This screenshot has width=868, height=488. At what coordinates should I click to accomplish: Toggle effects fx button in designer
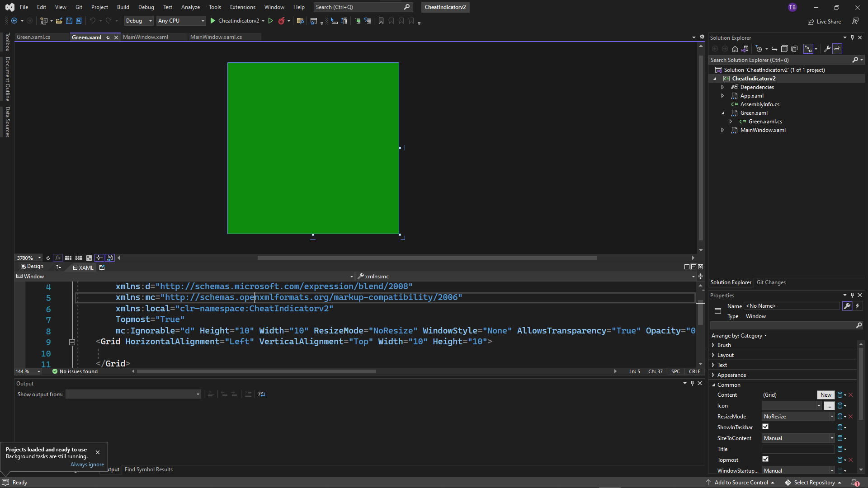[x=58, y=258]
